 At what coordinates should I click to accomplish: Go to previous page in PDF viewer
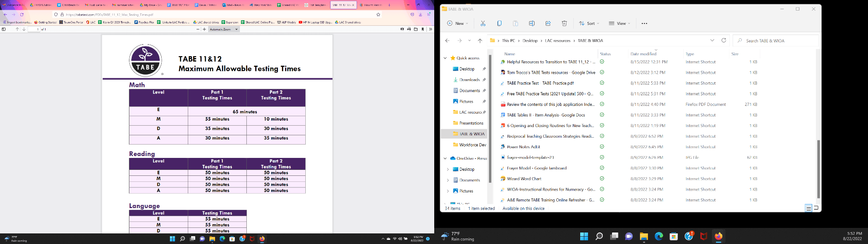[17, 29]
